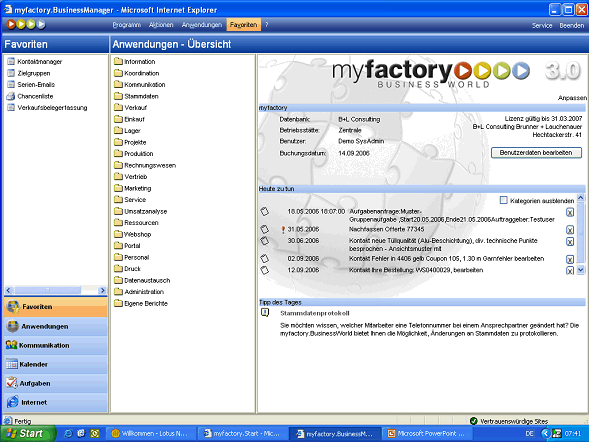Click the language indicator DE in tray
Image resolution: width=590 pixels, height=445 pixels.
point(529,433)
